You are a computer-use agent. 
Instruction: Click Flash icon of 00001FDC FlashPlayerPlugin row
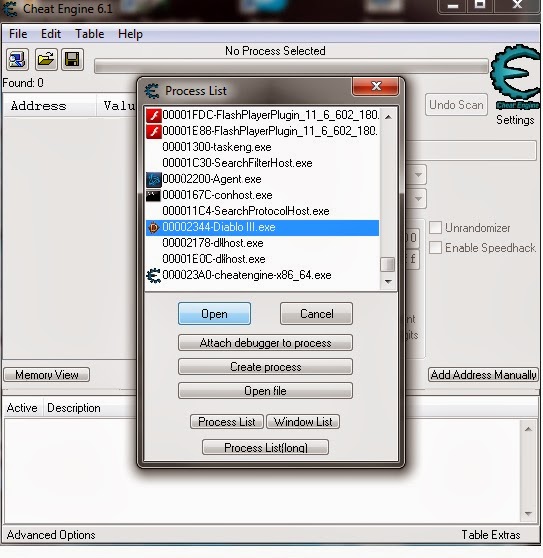[x=154, y=115]
